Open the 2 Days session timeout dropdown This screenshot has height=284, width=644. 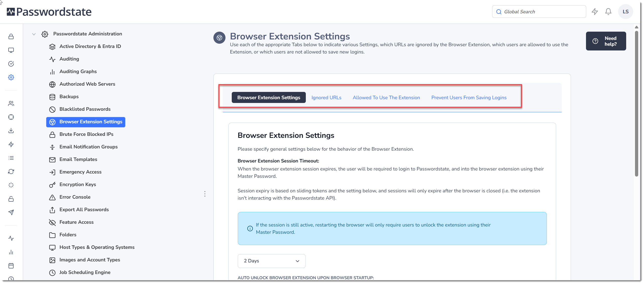271,261
